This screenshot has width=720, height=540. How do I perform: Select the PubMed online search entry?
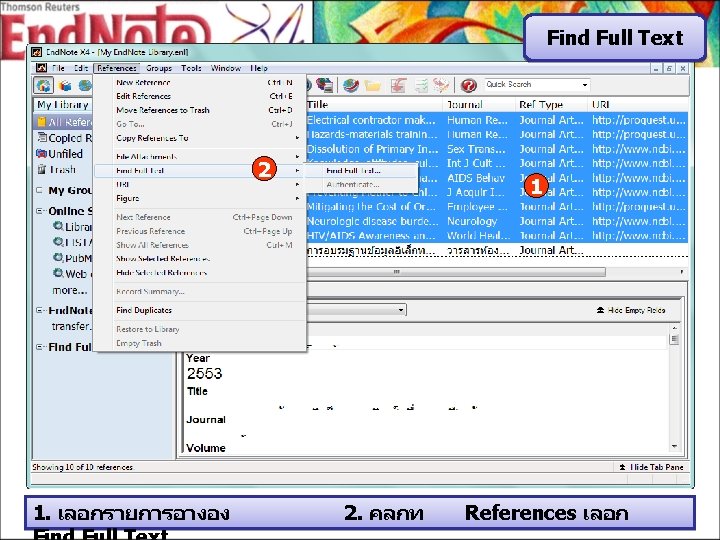(73, 258)
